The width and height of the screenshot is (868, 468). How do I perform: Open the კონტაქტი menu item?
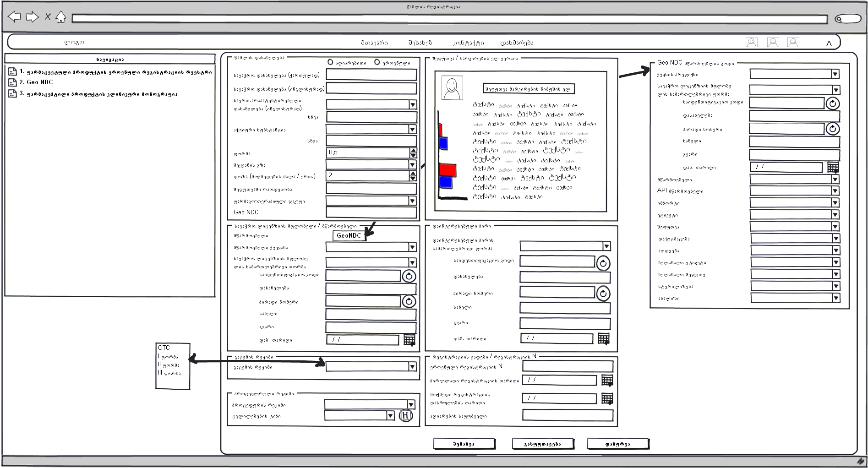click(468, 43)
